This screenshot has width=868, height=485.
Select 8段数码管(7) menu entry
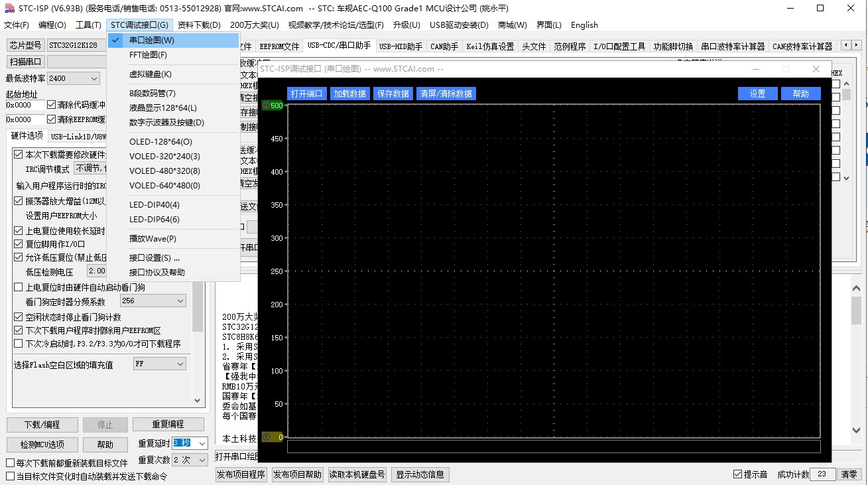[x=152, y=93]
